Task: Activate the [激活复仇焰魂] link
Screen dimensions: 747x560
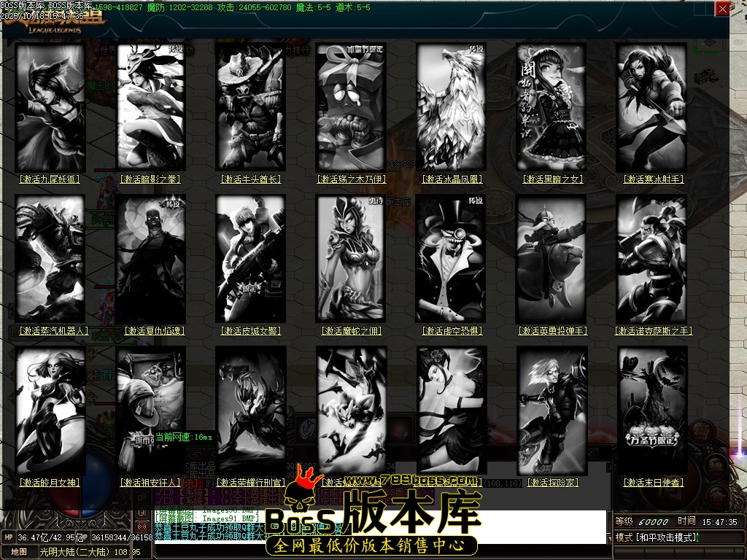Action: coord(150,331)
